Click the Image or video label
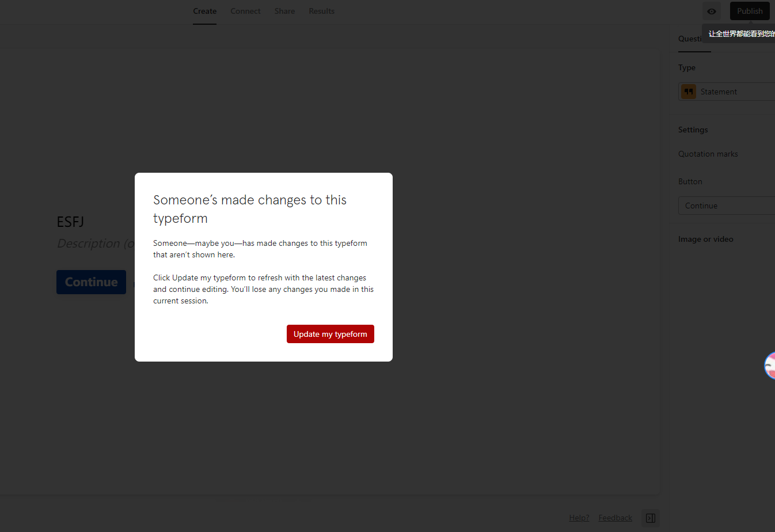Screen dimensions: 775x532 click(x=705, y=239)
